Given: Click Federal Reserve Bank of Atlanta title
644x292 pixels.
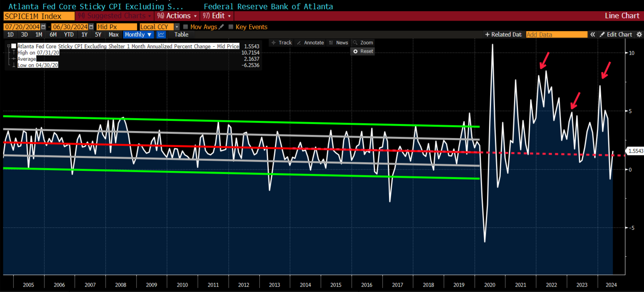Looking at the screenshot, I should [268, 6].
